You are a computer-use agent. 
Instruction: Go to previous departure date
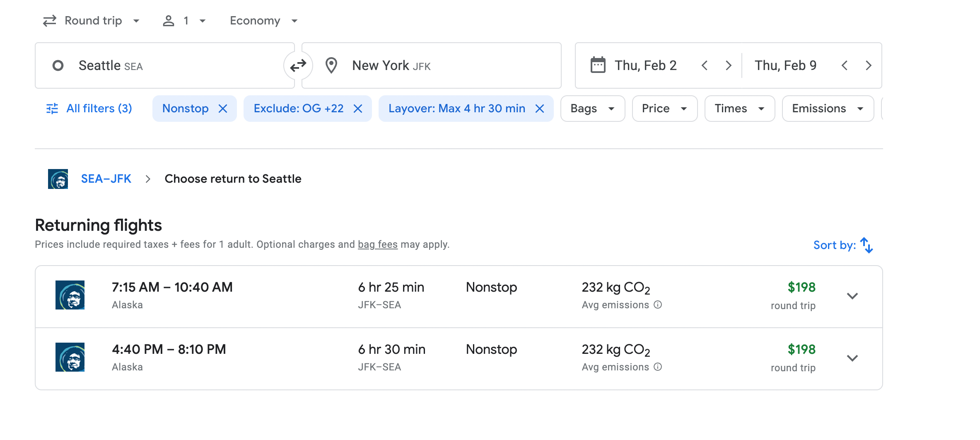point(704,65)
